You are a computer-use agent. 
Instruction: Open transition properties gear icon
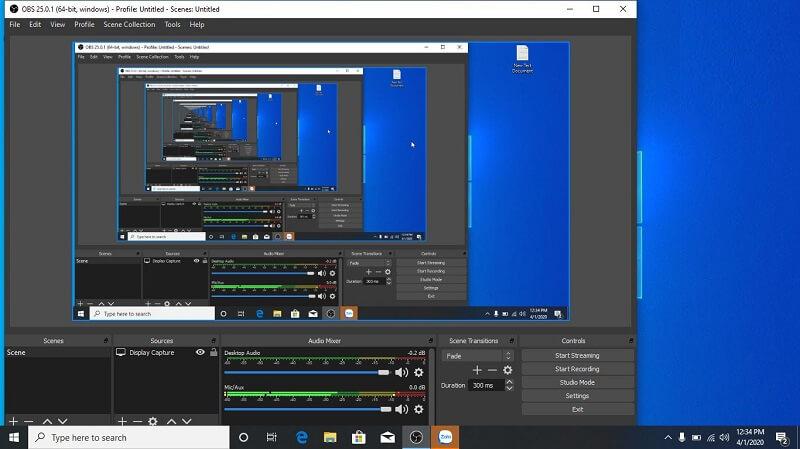[x=507, y=370]
